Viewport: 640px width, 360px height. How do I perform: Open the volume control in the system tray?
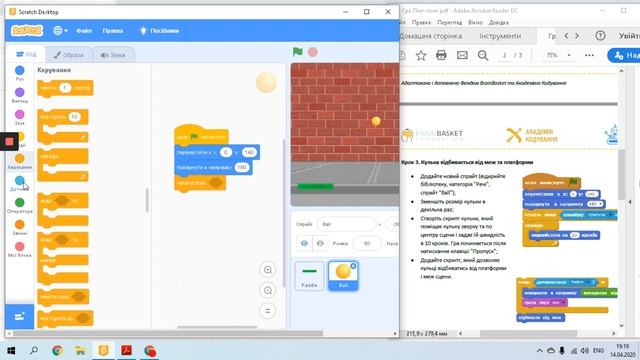[x=585, y=351]
